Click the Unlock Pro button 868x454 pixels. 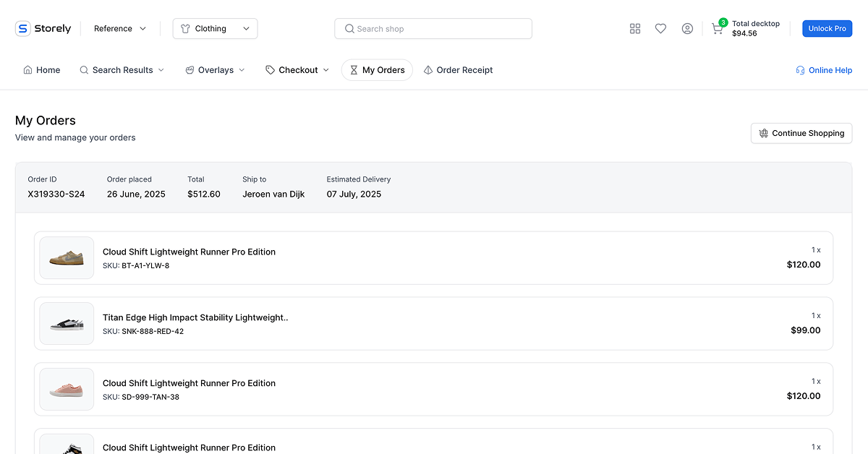point(827,29)
